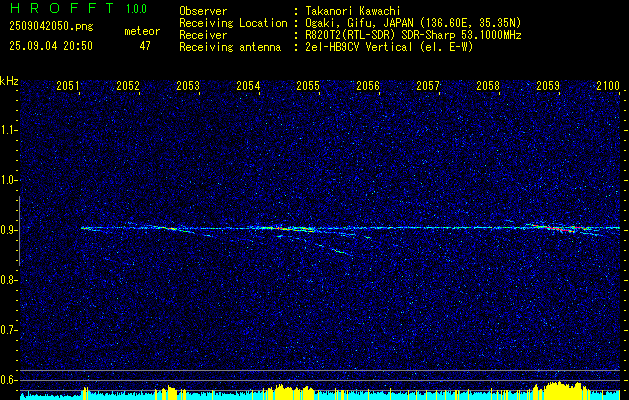Click time axis marker 2058
This screenshot has height=400, width=629.
tap(488, 86)
